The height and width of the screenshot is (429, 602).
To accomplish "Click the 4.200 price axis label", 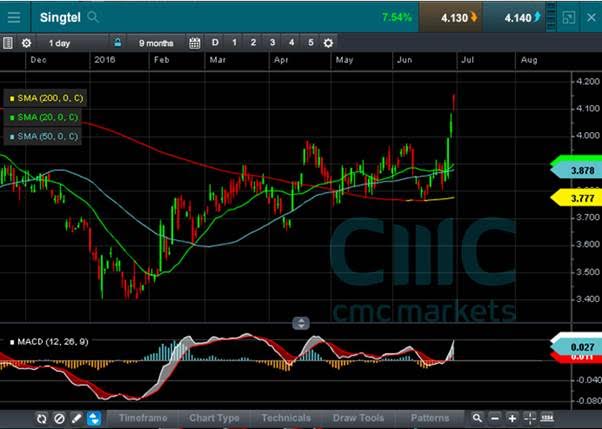I will [x=588, y=81].
